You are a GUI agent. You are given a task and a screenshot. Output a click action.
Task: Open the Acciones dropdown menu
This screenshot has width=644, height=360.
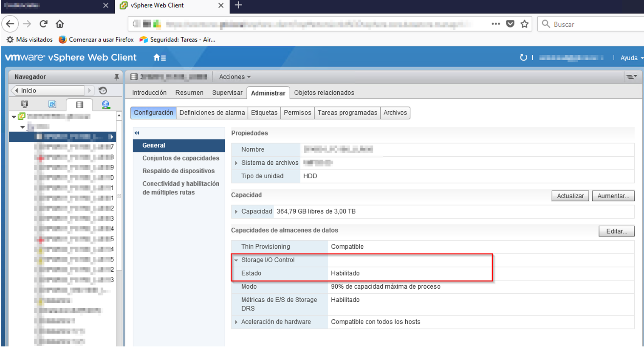click(x=234, y=77)
